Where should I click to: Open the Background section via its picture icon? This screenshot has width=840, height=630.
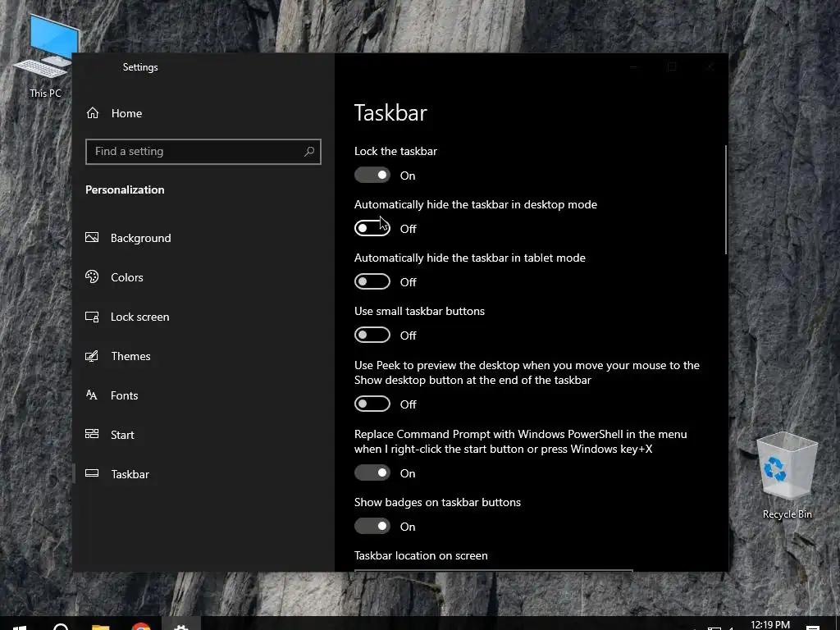point(92,237)
